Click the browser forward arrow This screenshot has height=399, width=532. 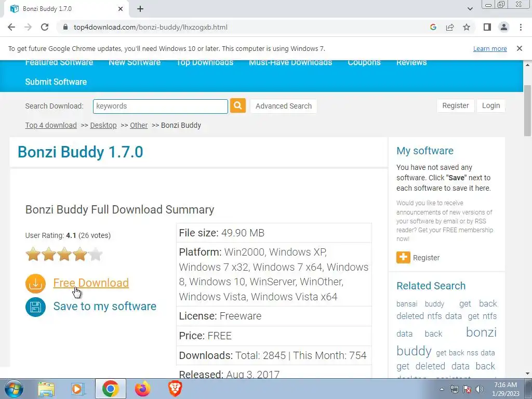point(28,27)
